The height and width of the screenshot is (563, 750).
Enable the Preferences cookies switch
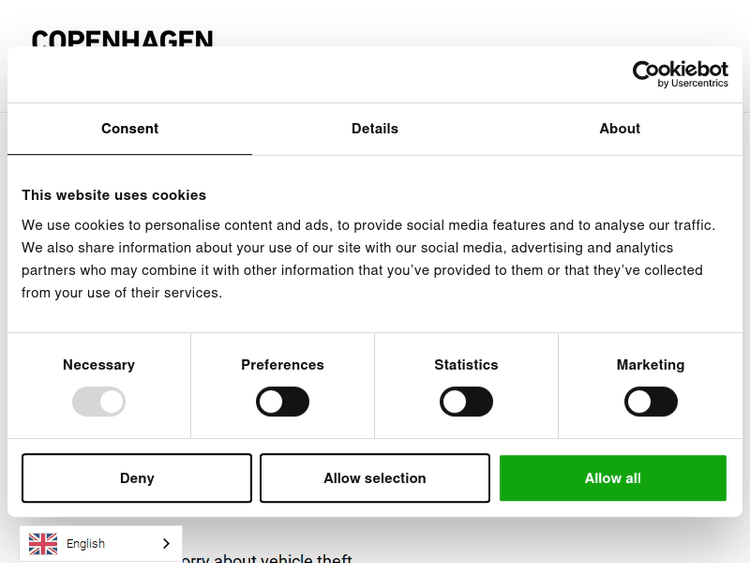pos(283,402)
